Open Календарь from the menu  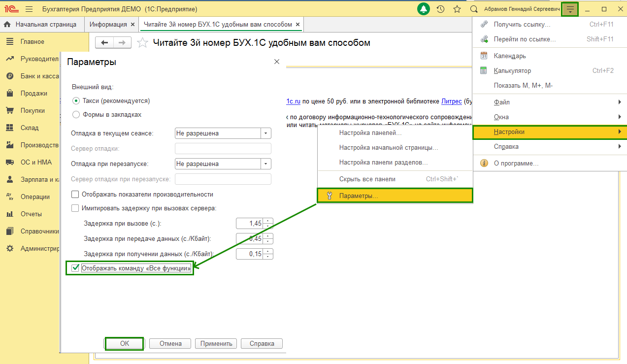(x=550, y=56)
